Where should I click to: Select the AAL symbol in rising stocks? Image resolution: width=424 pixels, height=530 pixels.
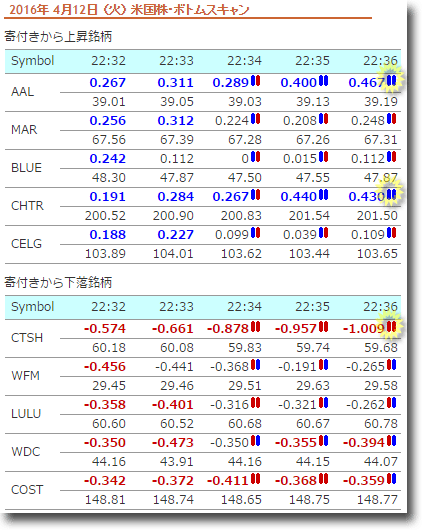pos(22,92)
